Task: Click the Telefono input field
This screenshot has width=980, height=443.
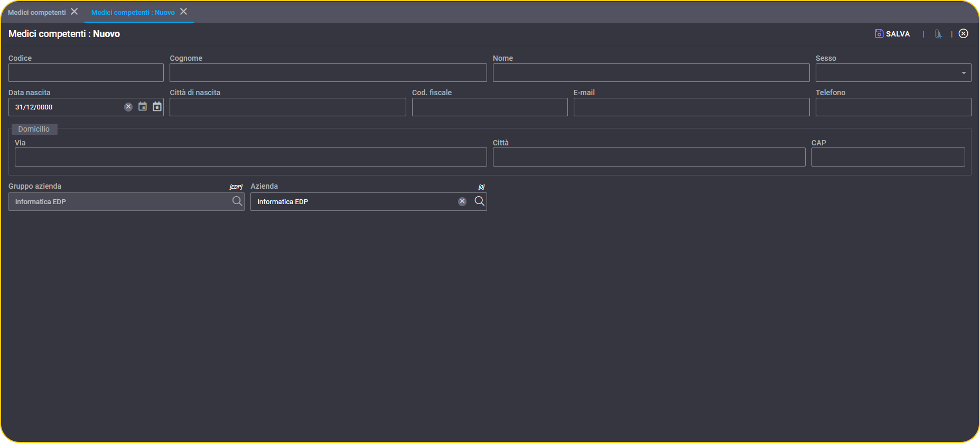Action: point(893,107)
